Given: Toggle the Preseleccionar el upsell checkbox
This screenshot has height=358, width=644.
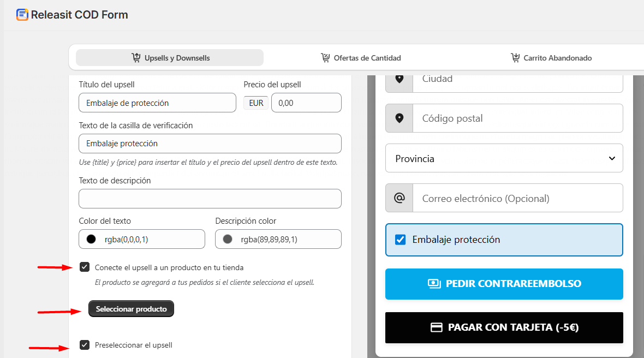Looking at the screenshot, I should [x=85, y=345].
